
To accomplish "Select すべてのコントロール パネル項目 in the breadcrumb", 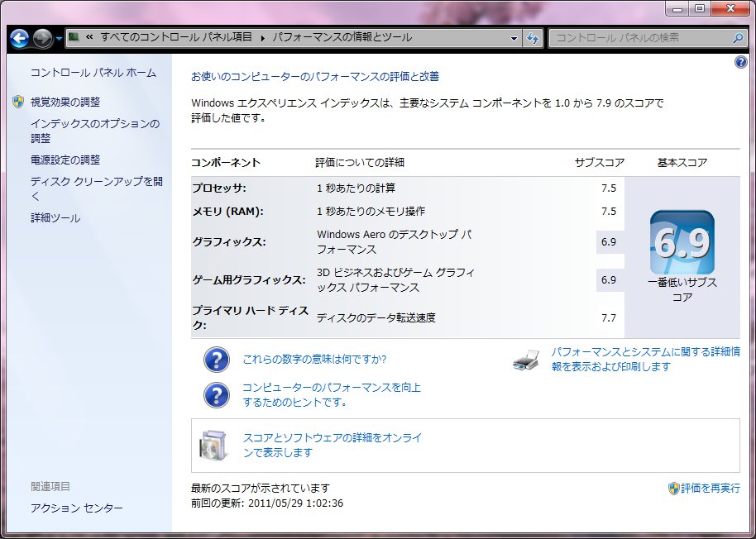I will point(177,37).
